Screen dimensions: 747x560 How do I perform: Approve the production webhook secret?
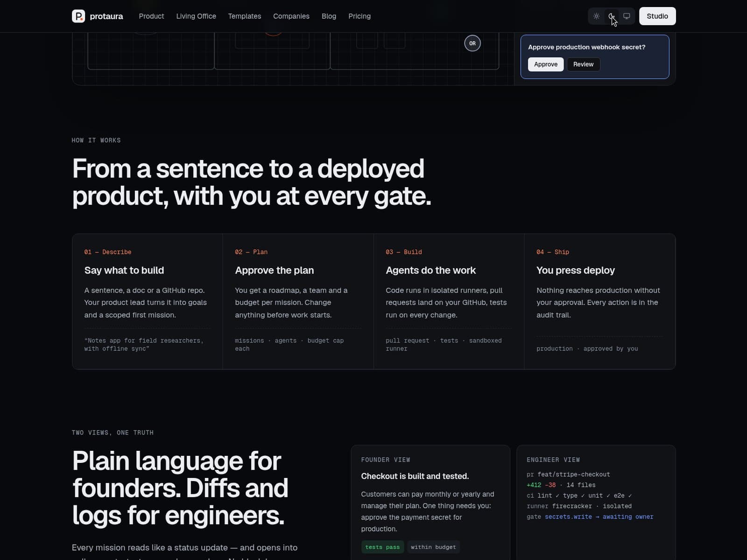click(546, 64)
